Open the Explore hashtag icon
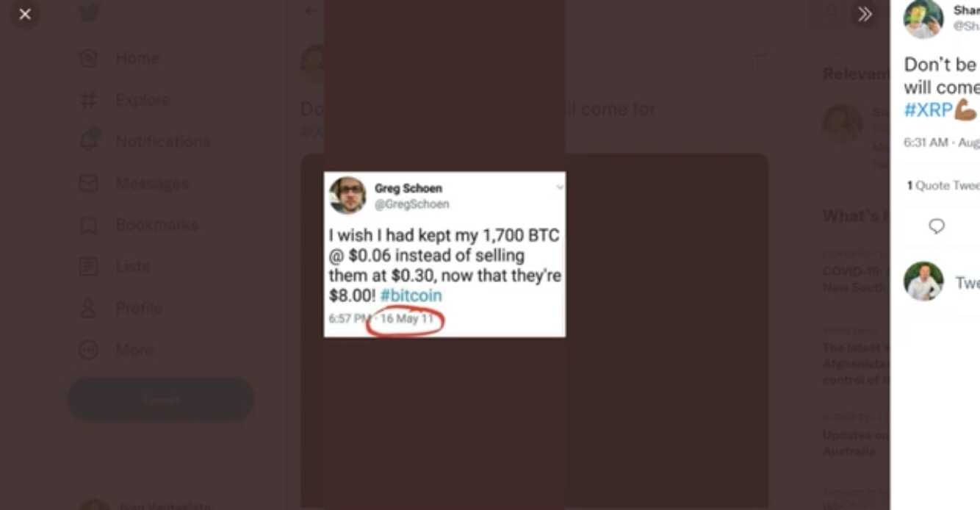Image resolution: width=980 pixels, height=510 pixels. pyautogui.click(x=88, y=100)
